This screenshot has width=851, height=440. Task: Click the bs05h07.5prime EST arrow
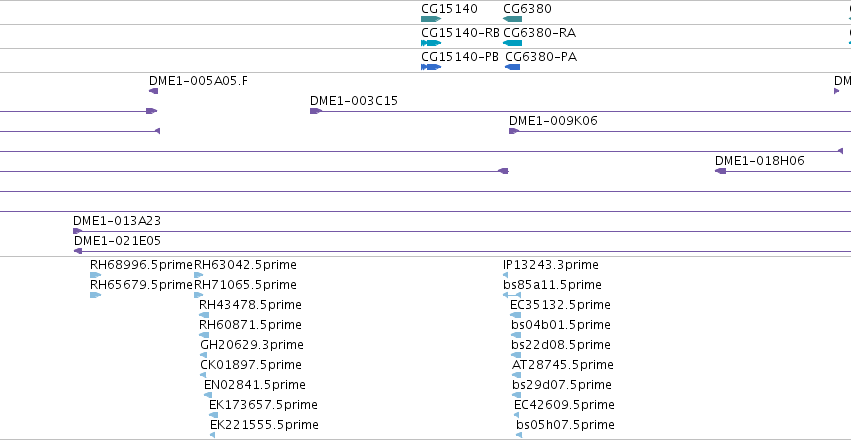point(519,435)
